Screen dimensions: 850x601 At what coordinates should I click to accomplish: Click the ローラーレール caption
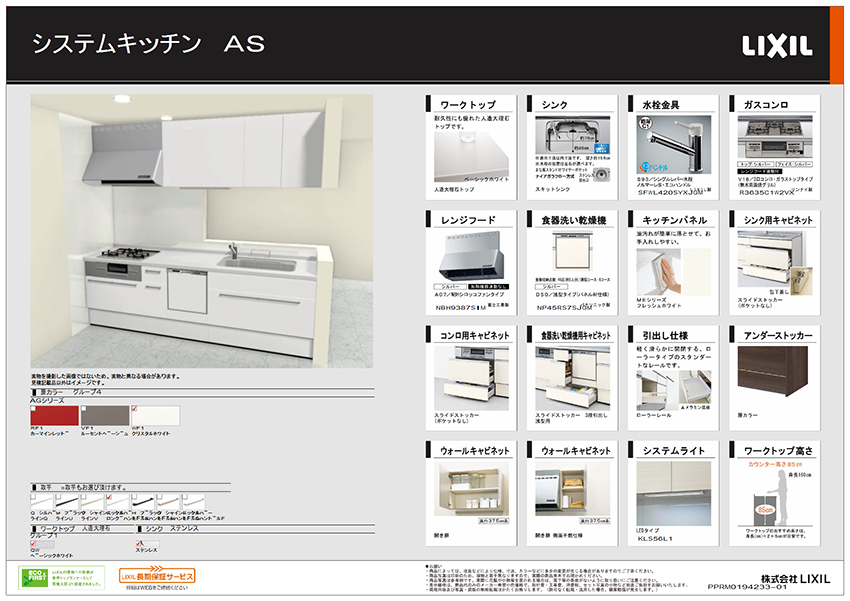(653, 415)
